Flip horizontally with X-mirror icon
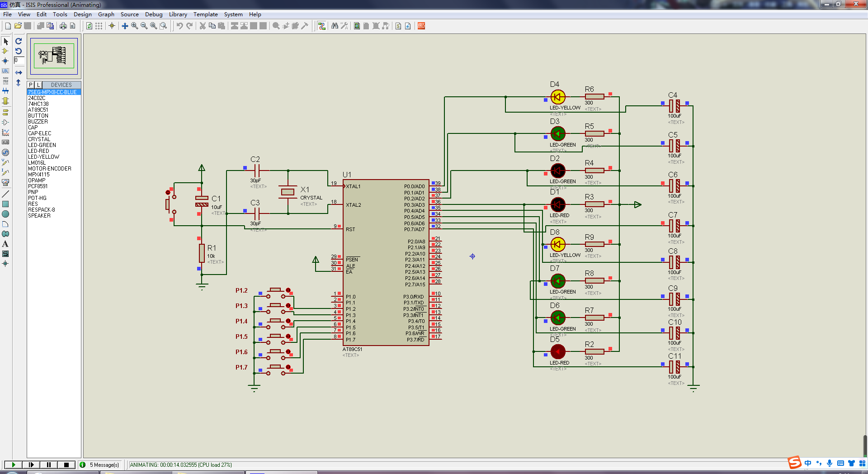This screenshot has width=868, height=474. (19, 72)
